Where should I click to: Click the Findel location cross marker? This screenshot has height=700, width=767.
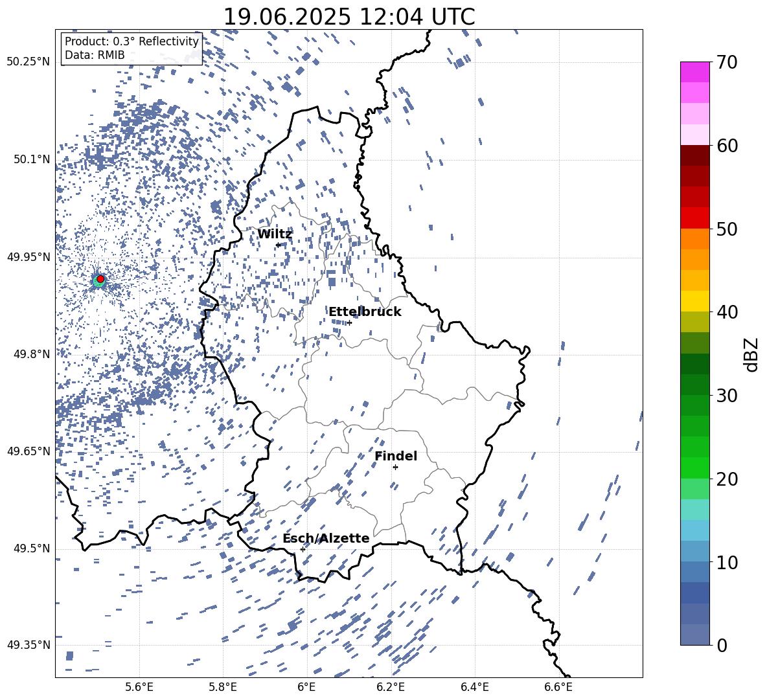point(395,468)
